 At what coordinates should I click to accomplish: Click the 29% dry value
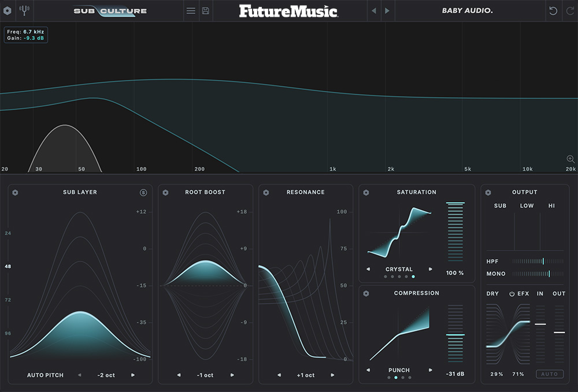[x=497, y=374]
